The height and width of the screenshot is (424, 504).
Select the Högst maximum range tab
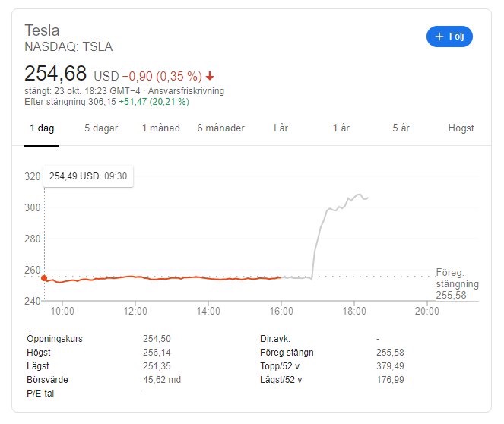tap(461, 128)
